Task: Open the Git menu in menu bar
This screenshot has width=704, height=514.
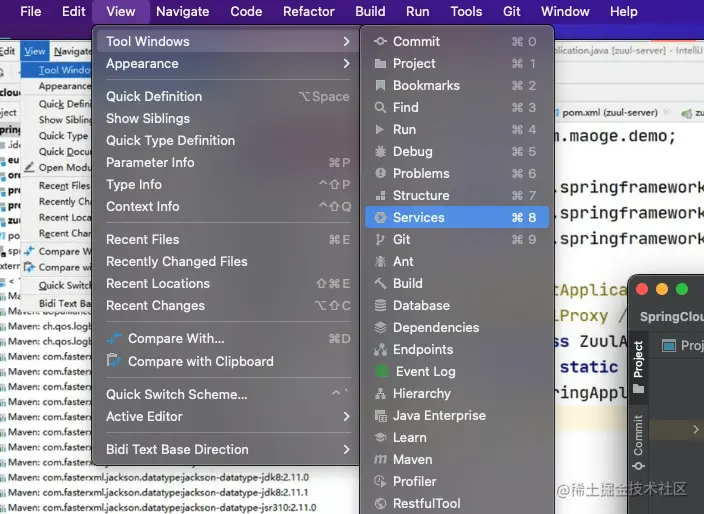Action: 511,11
